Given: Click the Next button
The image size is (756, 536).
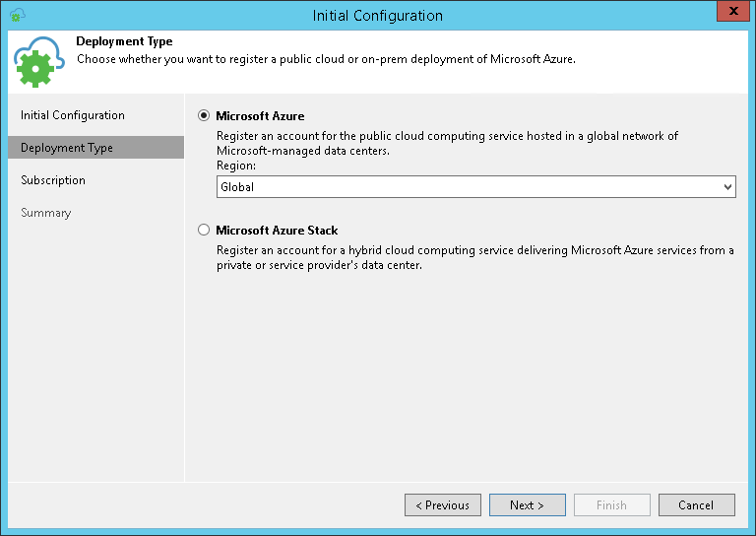Looking at the screenshot, I should click(527, 504).
